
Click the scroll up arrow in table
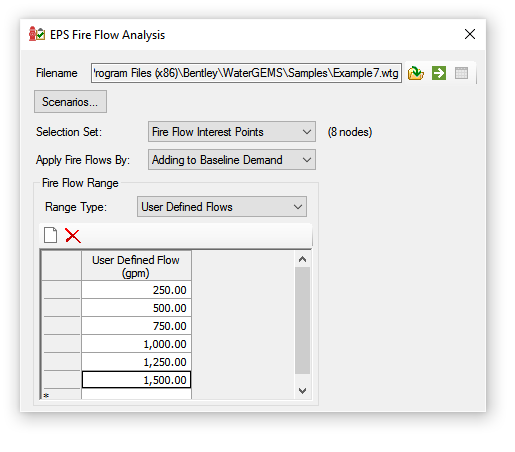(x=302, y=259)
